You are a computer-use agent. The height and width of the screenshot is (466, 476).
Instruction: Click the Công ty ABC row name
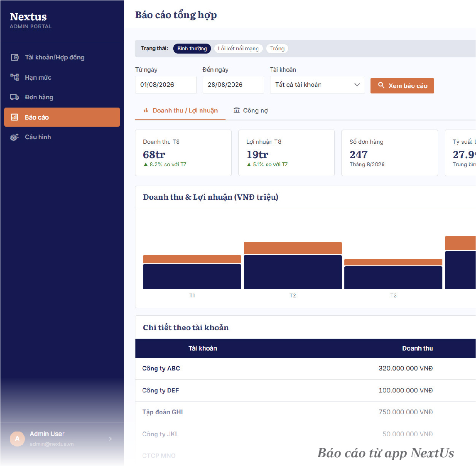pyautogui.click(x=161, y=368)
